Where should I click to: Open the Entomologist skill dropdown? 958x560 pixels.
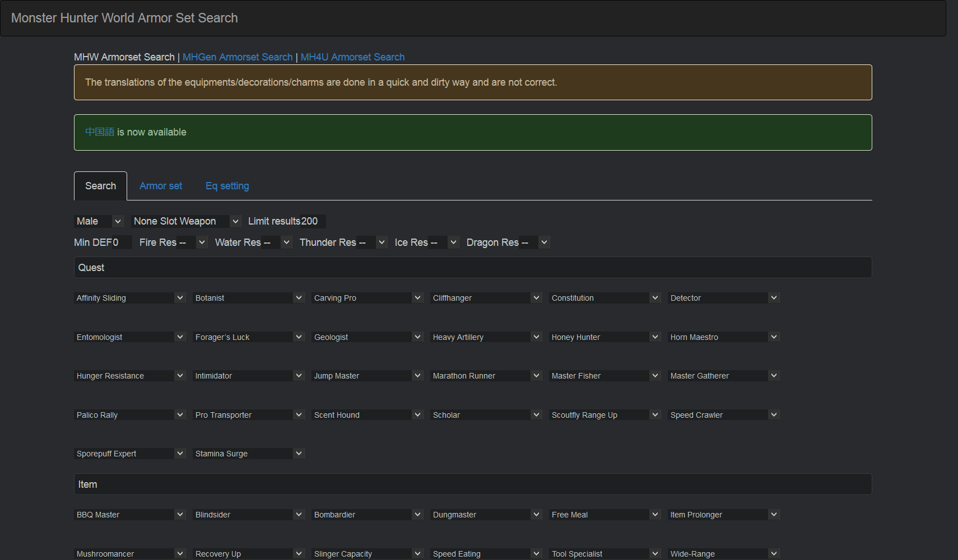tap(130, 337)
